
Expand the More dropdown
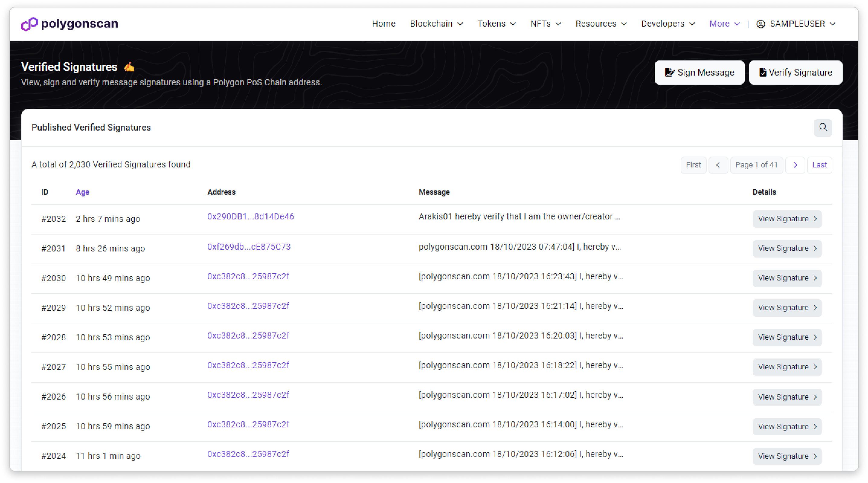coord(725,24)
